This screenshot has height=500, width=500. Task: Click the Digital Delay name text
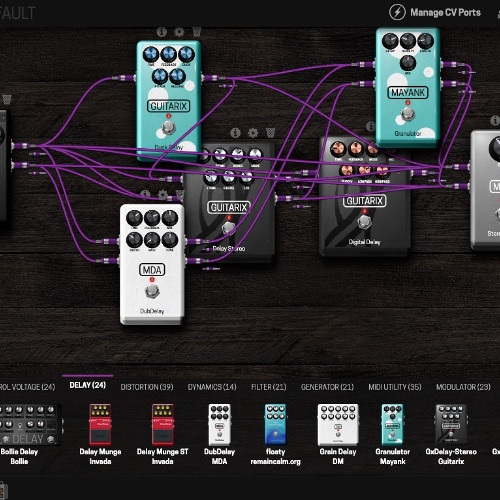click(364, 242)
